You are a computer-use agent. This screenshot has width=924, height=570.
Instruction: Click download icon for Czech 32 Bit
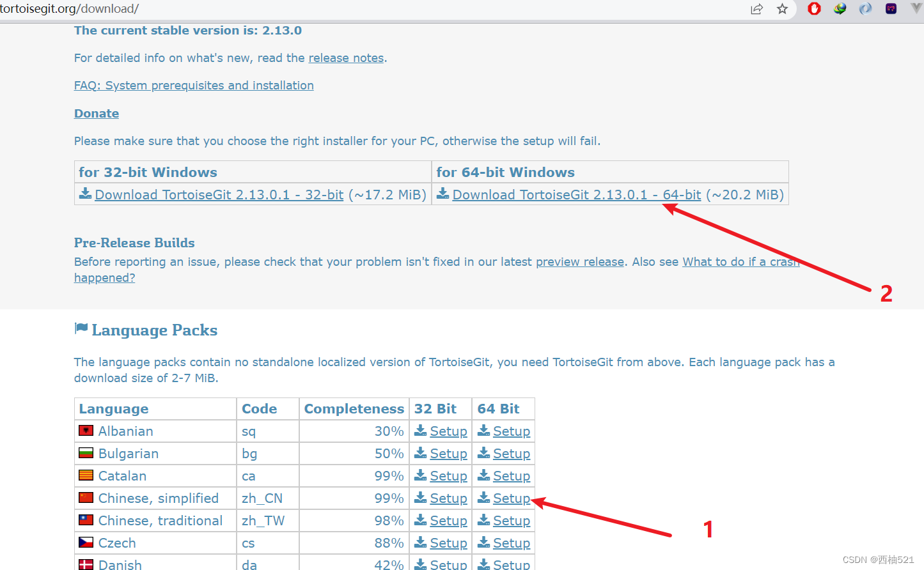(x=420, y=542)
